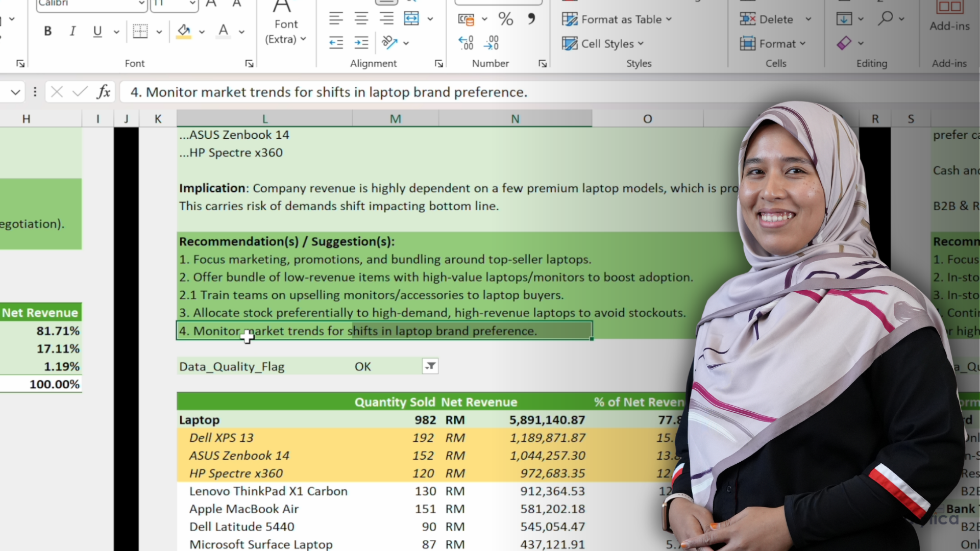Image resolution: width=980 pixels, height=551 pixels.
Task: Apply font color button
Action: (x=223, y=31)
